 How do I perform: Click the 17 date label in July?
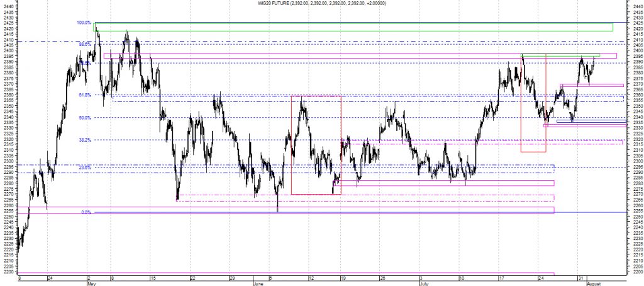[x=501, y=278]
